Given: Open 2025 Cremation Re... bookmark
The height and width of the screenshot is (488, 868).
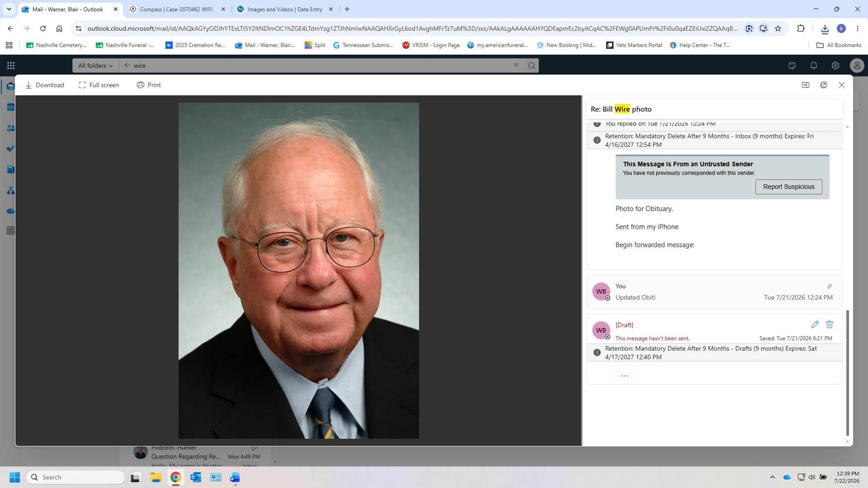Looking at the screenshot, I should (195, 45).
